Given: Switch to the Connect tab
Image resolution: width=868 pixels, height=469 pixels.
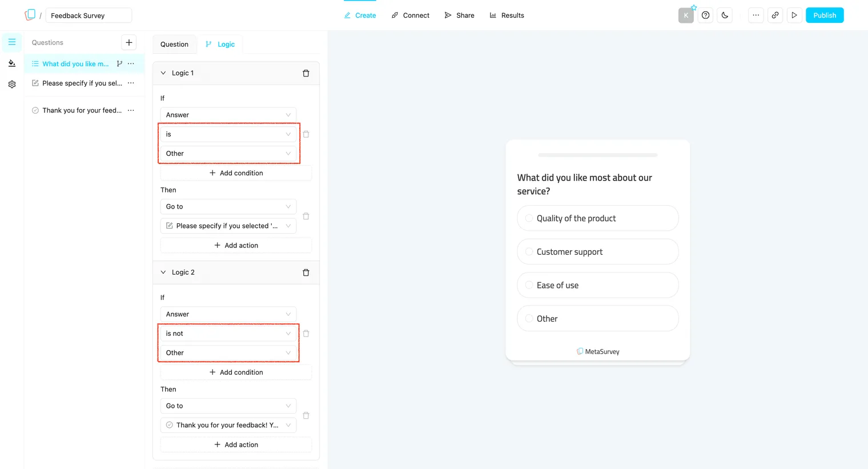Looking at the screenshot, I should [x=411, y=15].
